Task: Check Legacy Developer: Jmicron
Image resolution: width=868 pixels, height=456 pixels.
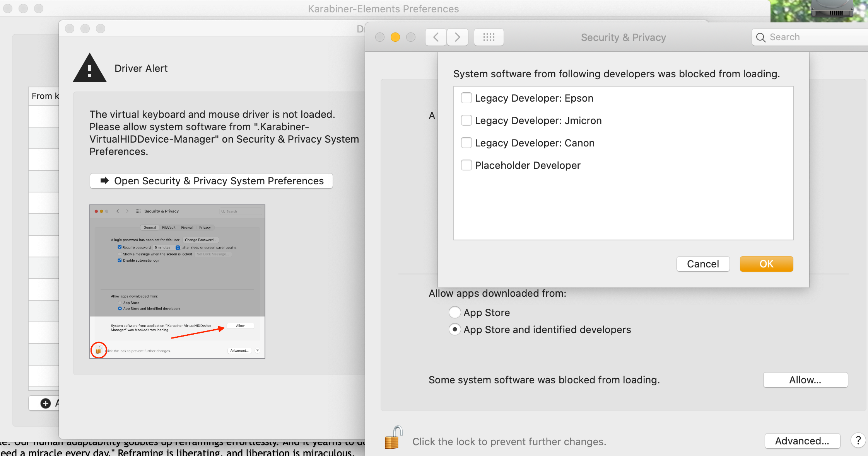Action: click(x=466, y=121)
